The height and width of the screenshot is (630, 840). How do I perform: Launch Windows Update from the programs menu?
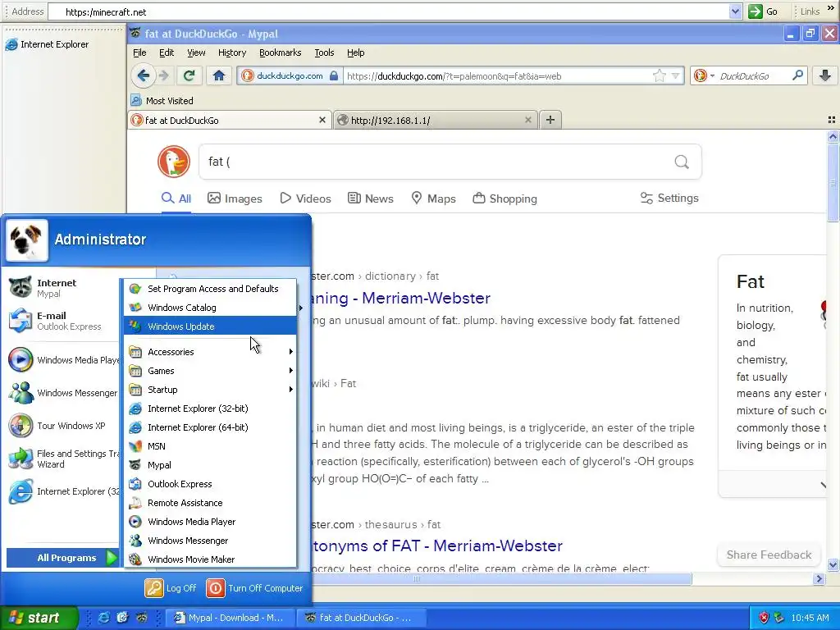coord(210,326)
